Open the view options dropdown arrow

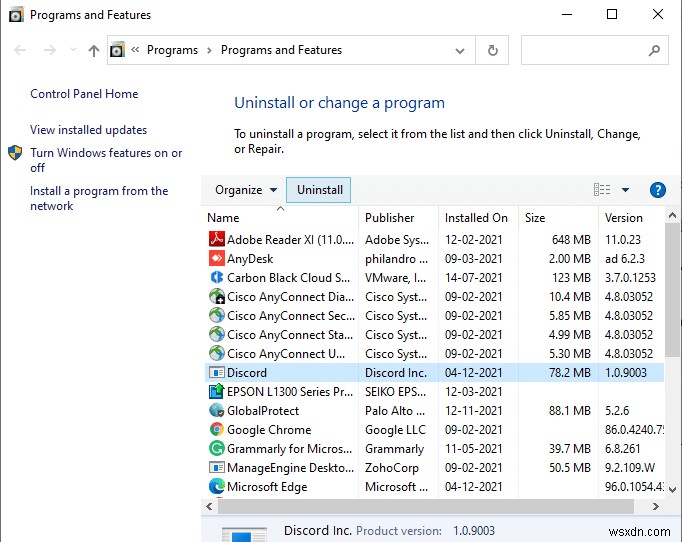[x=625, y=190]
